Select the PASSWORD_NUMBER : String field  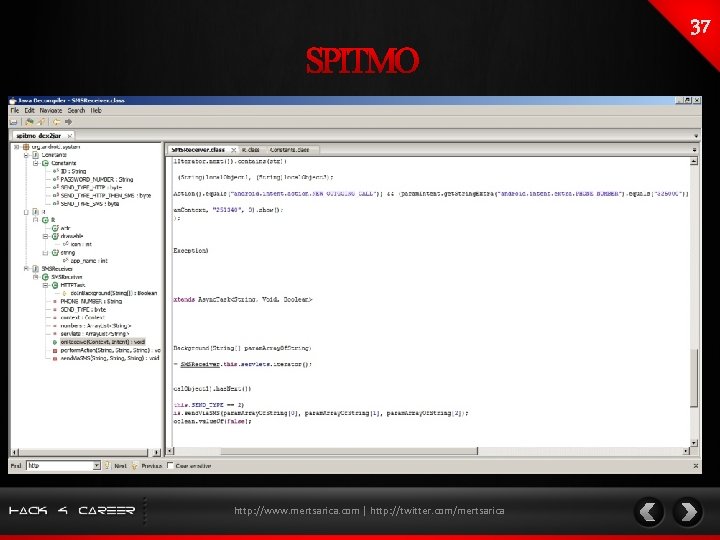[x=97, y=180]
